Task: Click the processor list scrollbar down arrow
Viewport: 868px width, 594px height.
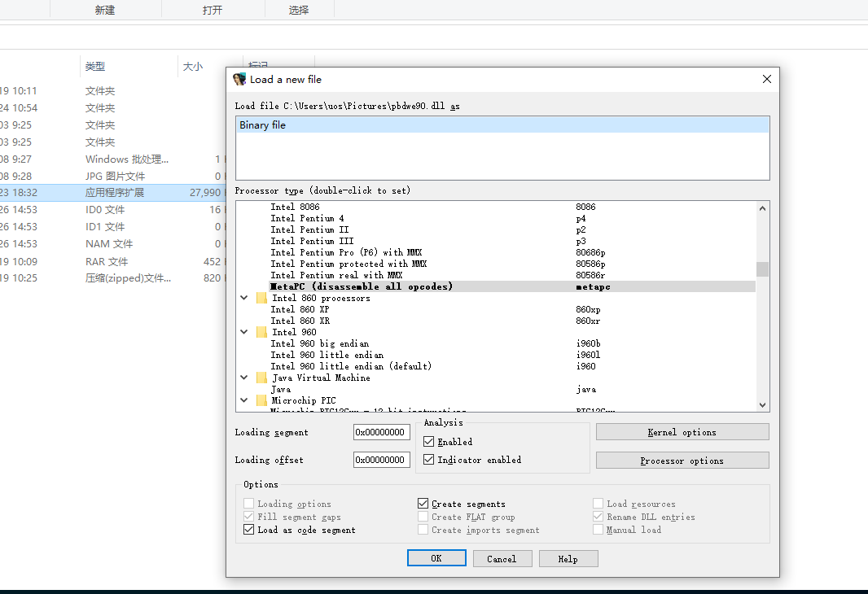Action: tap(762, 404)
